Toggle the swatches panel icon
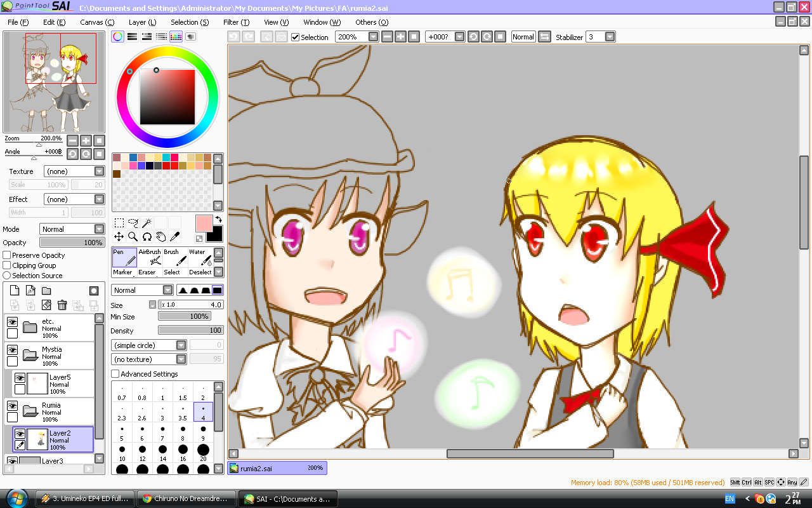Screen dimensions: 812x508 176,37
